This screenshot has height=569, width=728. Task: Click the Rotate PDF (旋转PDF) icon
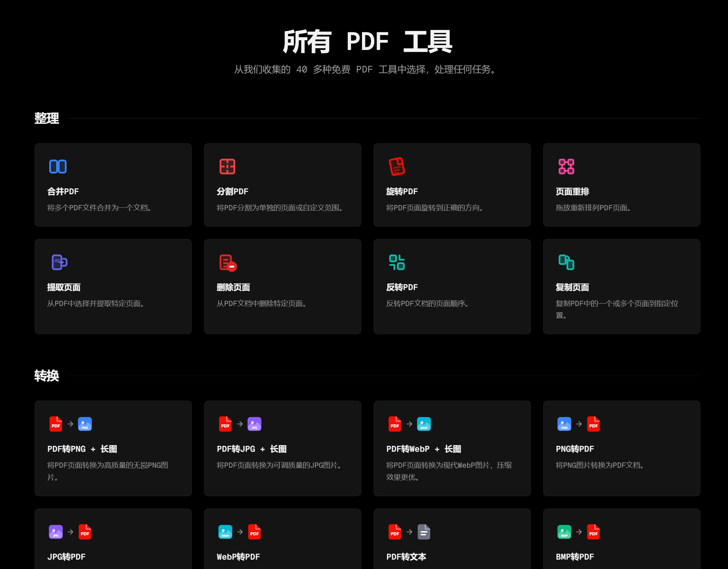397,167
